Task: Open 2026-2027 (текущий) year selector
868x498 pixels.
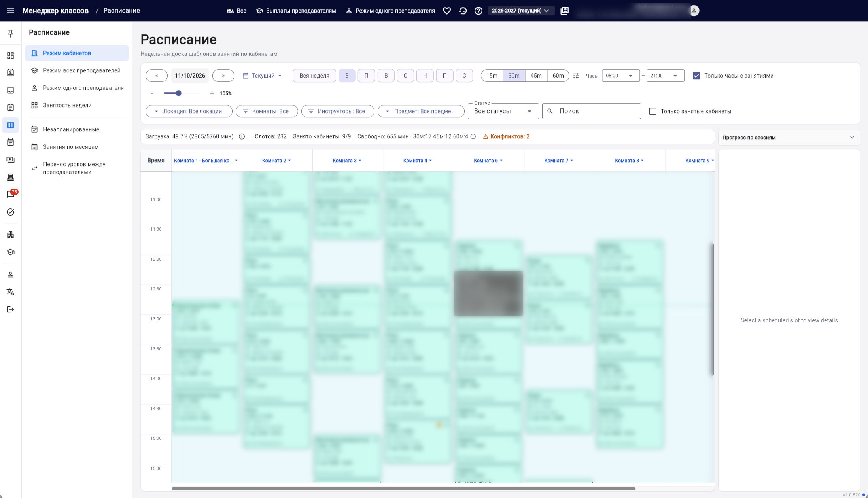Action: (521, 11)
